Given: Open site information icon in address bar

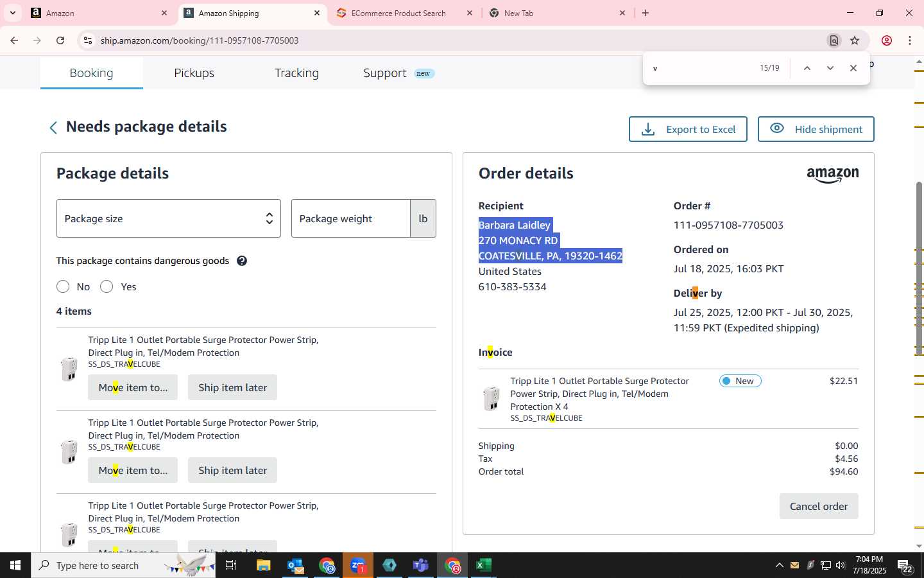Looking at the screenshot, I should click(88, 40).
